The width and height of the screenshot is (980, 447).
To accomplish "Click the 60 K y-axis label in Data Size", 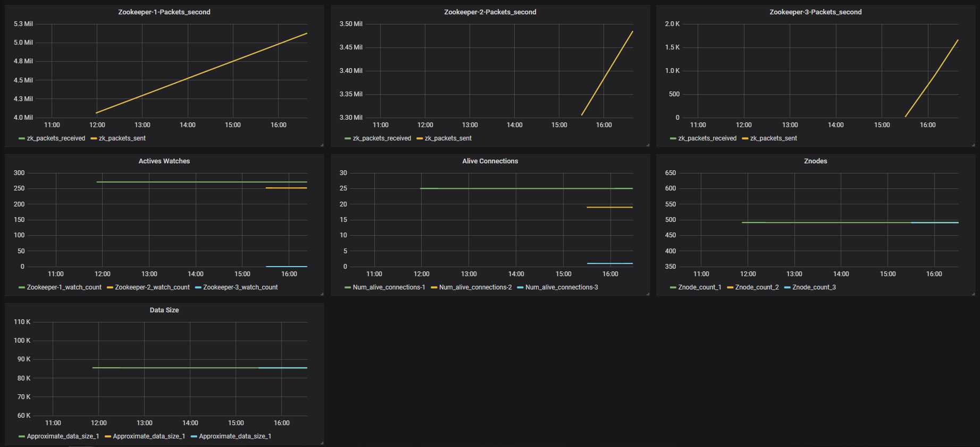I will (x=24, y=416).
